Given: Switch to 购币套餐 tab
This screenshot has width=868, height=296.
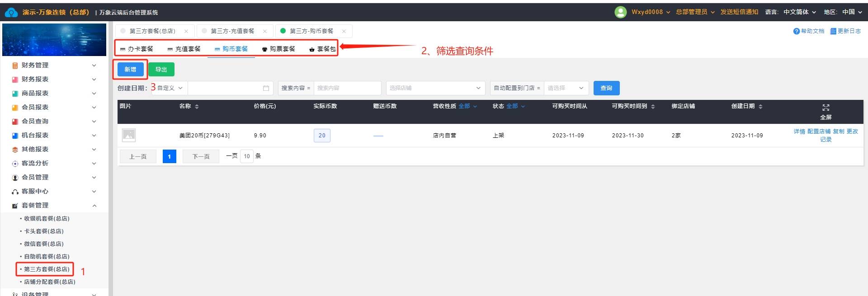Looking at the screenshot, I should [231, 49].
